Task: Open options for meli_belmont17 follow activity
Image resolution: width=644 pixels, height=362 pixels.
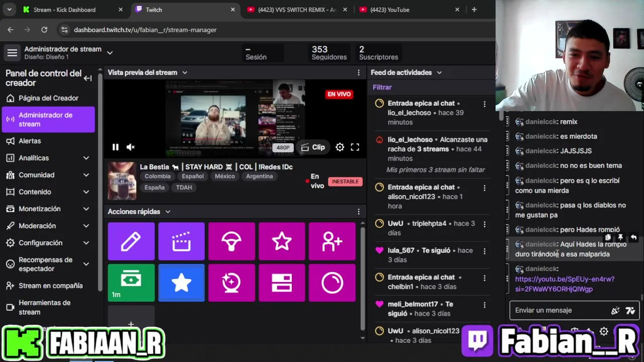Action: pyautogui.click(x=485, y=305)
